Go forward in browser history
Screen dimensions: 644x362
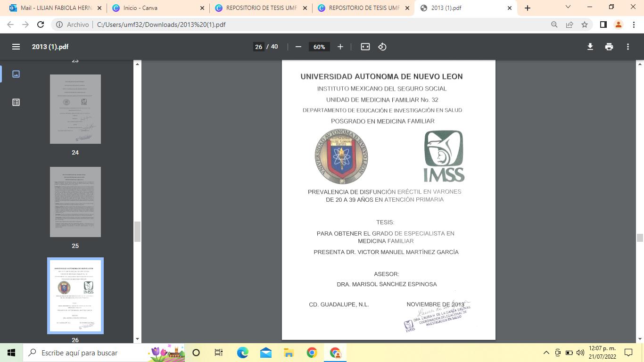click(x=25, y=25)
